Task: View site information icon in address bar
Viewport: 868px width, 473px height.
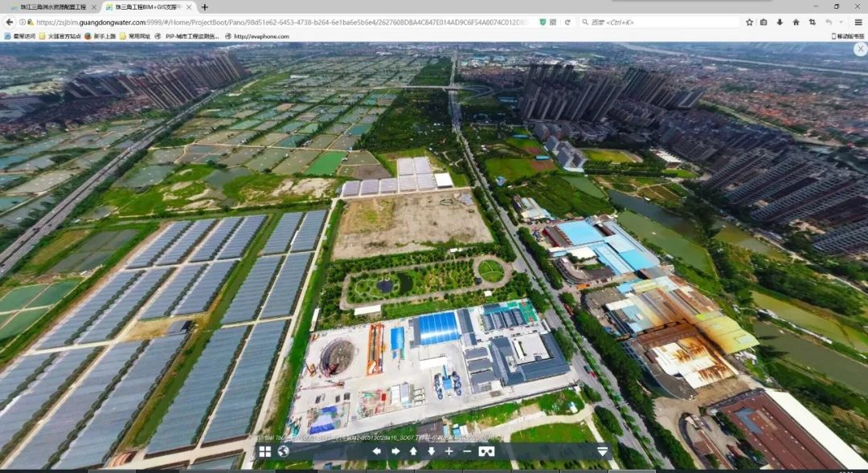Action: (23, 22)
